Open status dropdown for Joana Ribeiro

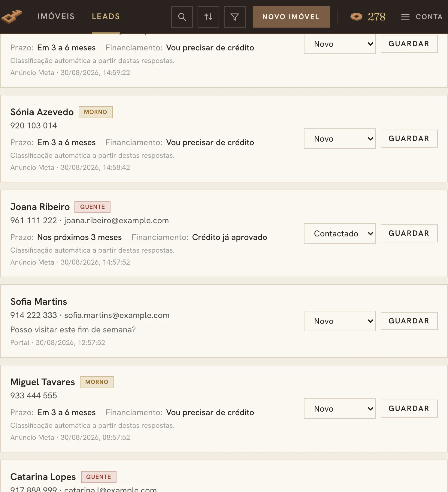click(340, 233)
